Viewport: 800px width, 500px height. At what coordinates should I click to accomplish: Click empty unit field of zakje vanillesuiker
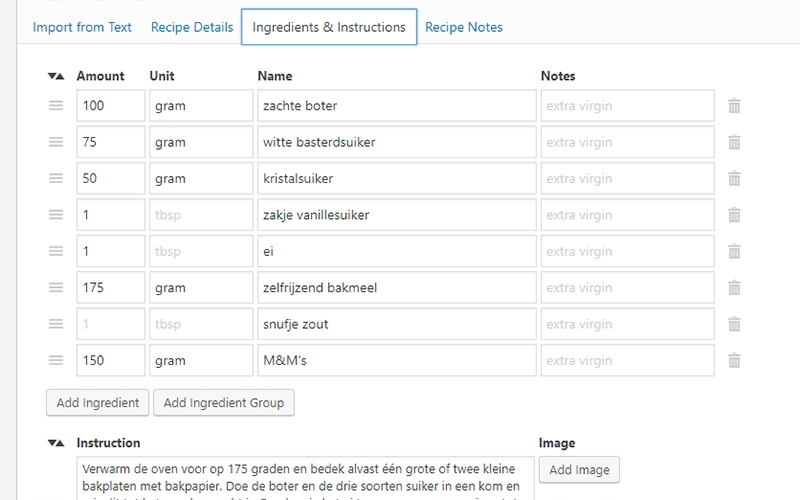[201, 215]
